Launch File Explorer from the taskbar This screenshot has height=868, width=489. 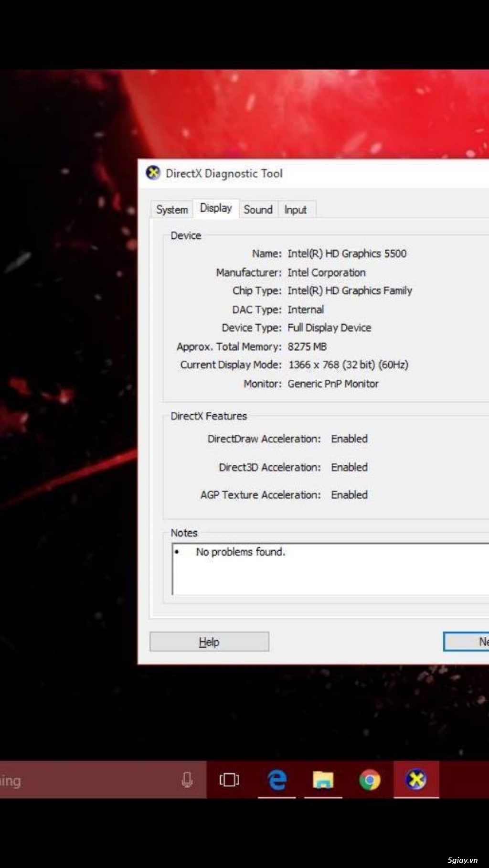[x=323, y=780]
